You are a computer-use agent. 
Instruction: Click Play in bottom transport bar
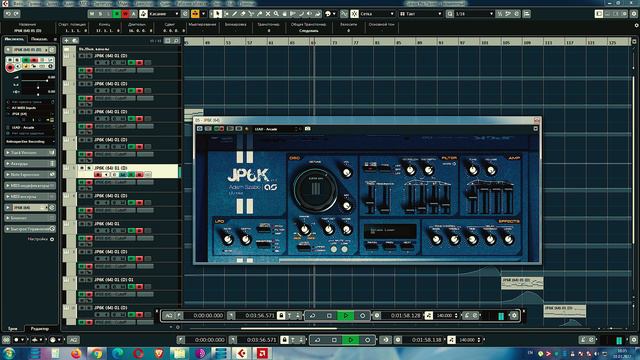point(351,340)
